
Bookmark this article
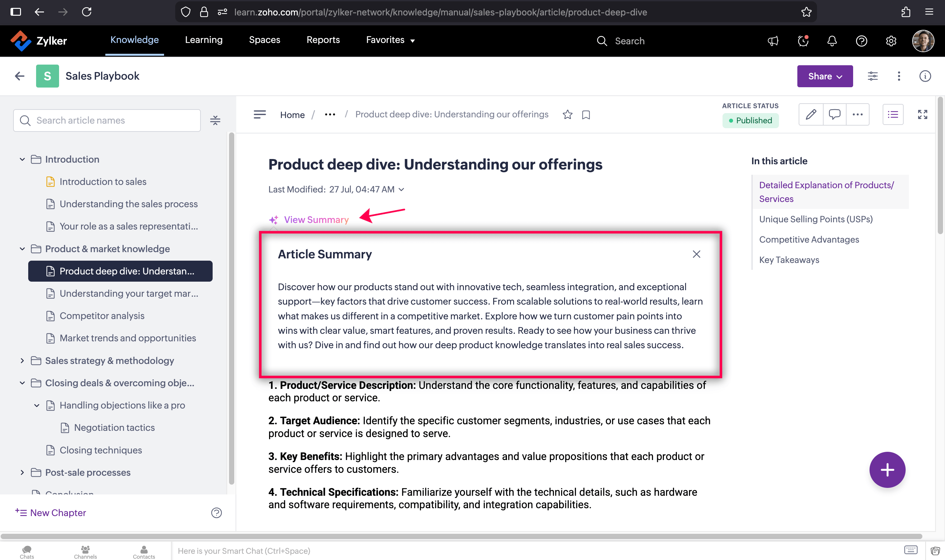pos(586,115)
